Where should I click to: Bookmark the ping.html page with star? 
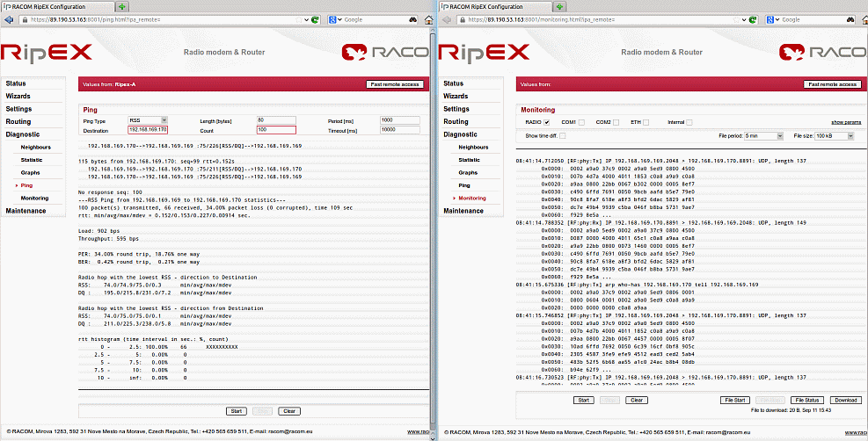pos(300,19)
